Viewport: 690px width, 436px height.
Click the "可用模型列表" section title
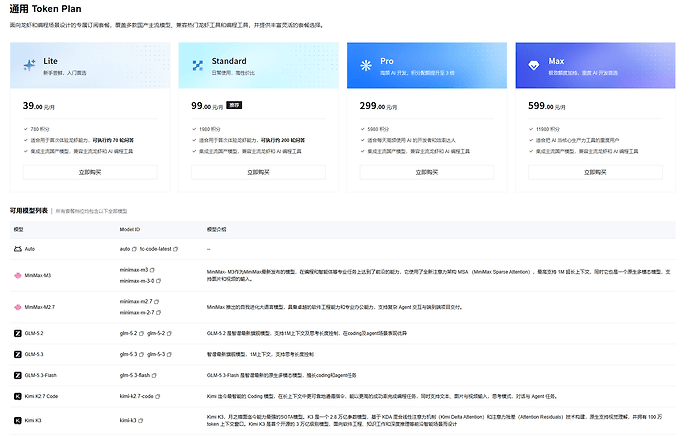29,211
